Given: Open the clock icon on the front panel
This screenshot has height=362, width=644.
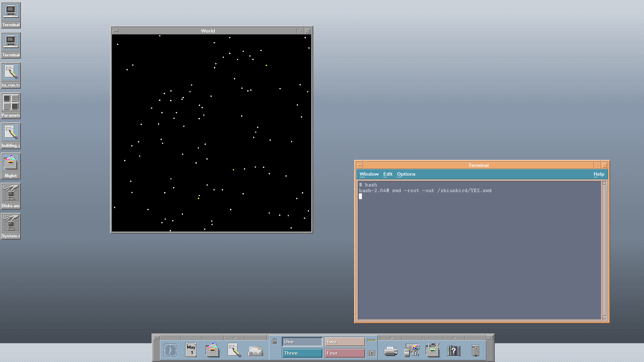Looking at the screenshot, I should [170, 351].
